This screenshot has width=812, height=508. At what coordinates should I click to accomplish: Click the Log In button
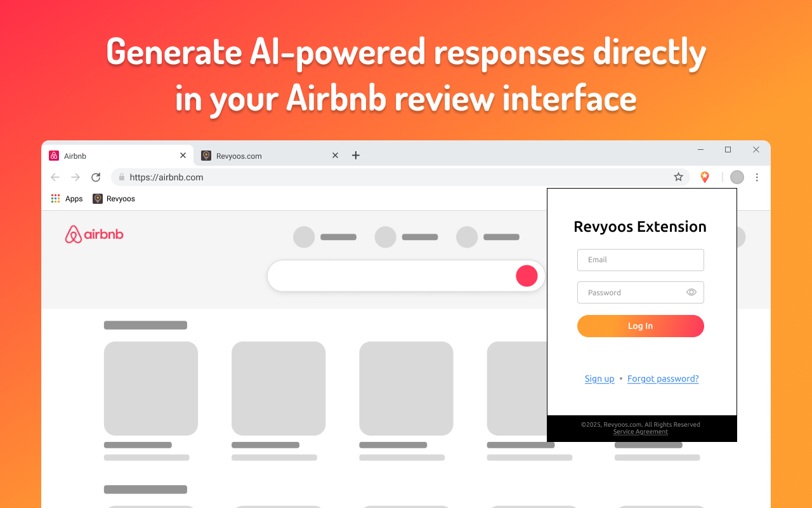[640, 326]
